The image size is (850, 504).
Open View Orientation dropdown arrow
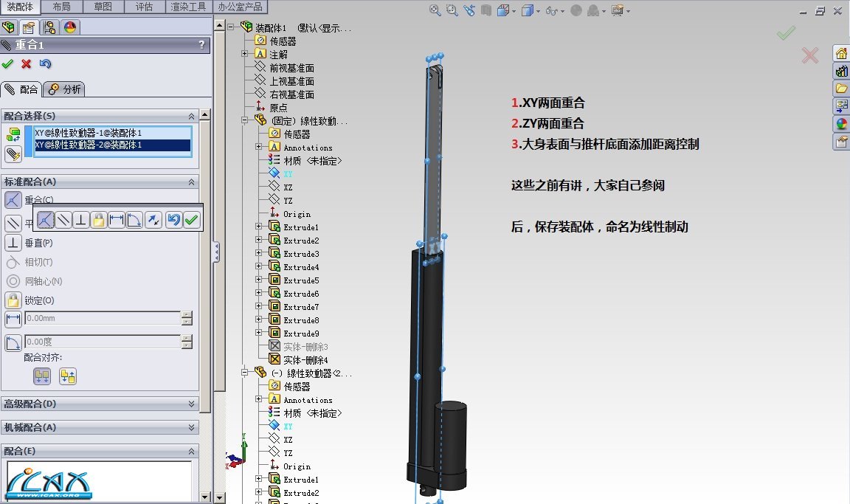click(x=514, y=11)
